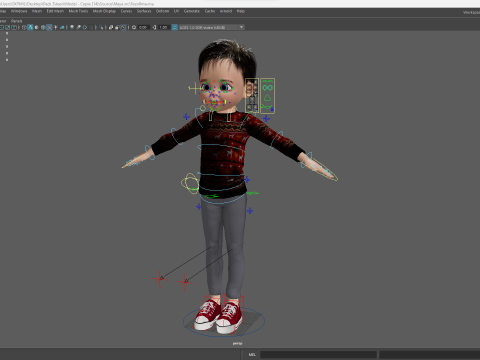Open the Deform menu

pyautogui.click(x=162, y=11)
